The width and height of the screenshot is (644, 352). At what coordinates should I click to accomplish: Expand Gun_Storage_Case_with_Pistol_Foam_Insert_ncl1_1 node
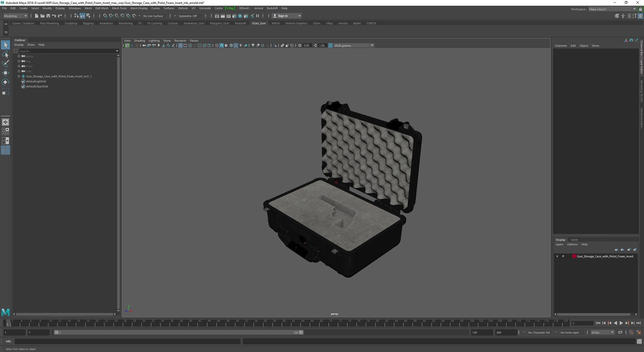19,76
